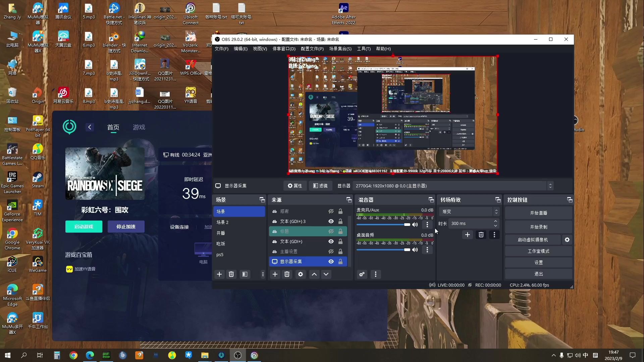Open the 渐变 transition type dropdown

pos(469,212)
